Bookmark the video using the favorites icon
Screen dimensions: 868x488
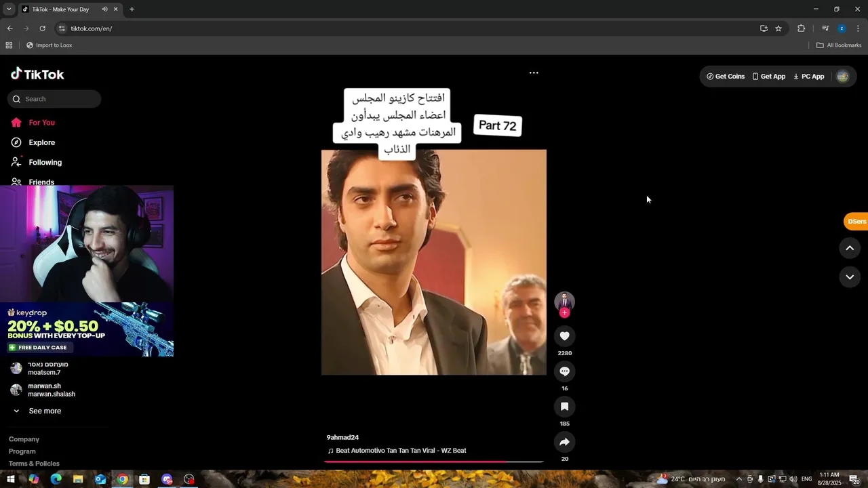[564, 407]
